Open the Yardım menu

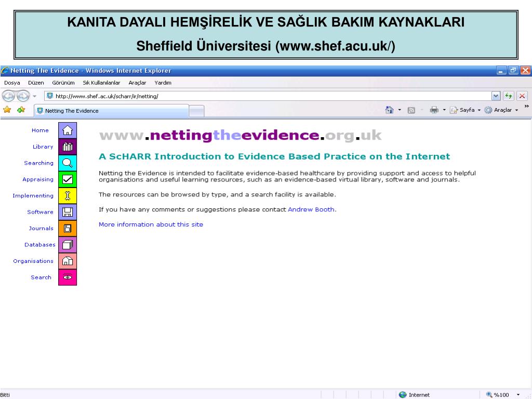tap(163, 83)
